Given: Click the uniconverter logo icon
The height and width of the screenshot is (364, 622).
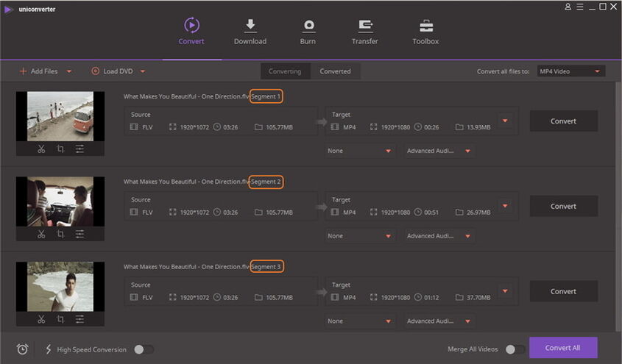Looking at the screenshot, I should (x=8, y=9).
